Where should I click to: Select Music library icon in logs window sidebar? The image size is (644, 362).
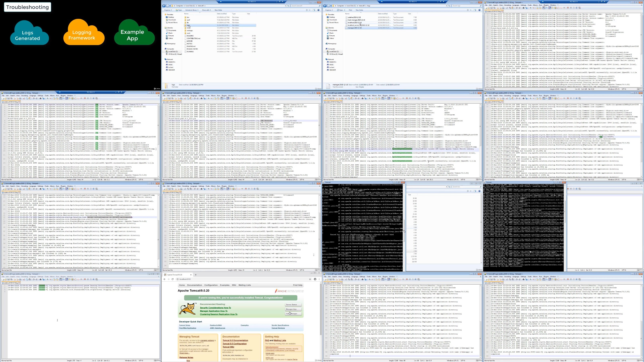pyautogui.click(x=328, y=33)
